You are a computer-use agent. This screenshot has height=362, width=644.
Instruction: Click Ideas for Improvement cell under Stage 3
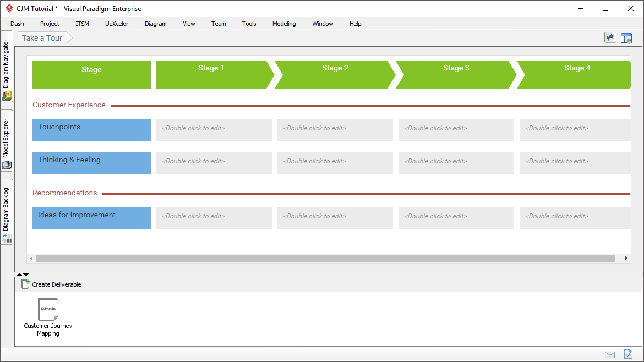(x=456, y=217)
